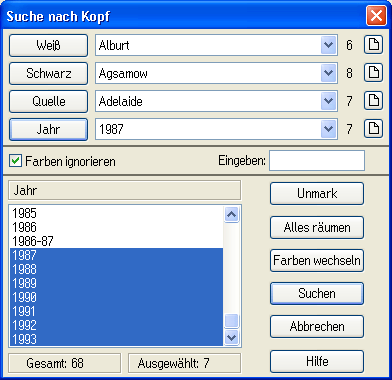
Task: Select 1986-87 in the year list
Action: pos(116,241)
